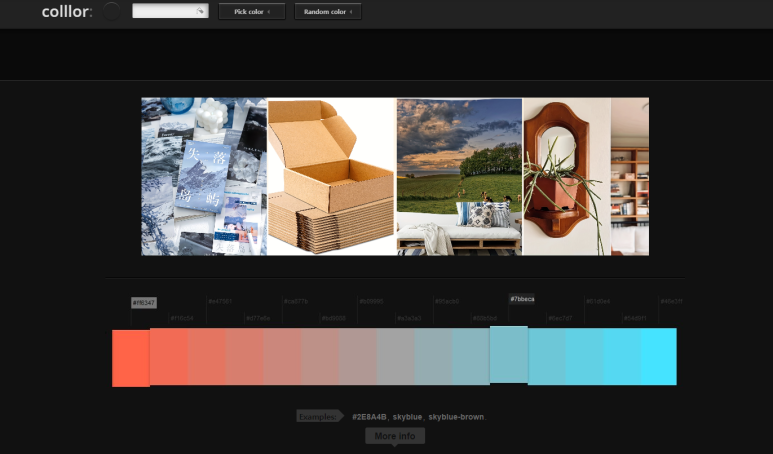The image size is (773, 454).
Task: Select the #95acb0 color swatch
Action: (433, 356)
